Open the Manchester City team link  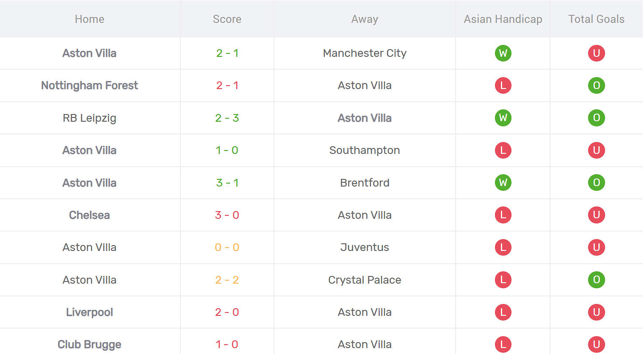365,53
